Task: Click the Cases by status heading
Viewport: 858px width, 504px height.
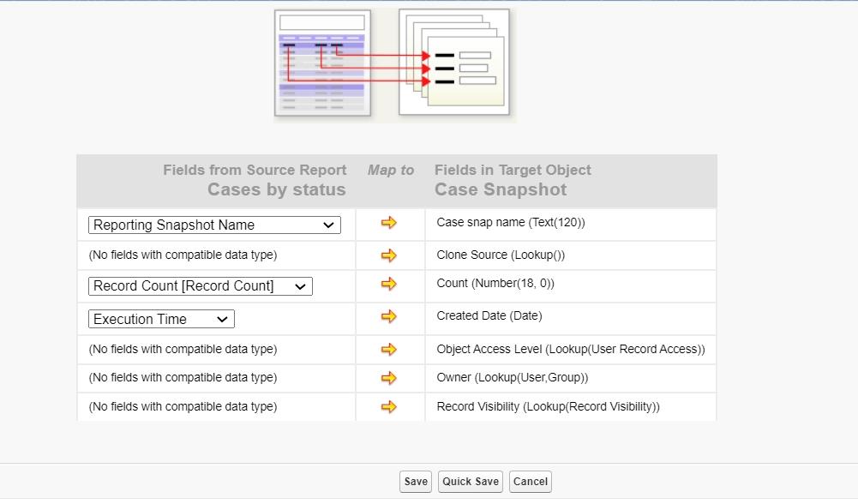Action: (x=276, y=190)
